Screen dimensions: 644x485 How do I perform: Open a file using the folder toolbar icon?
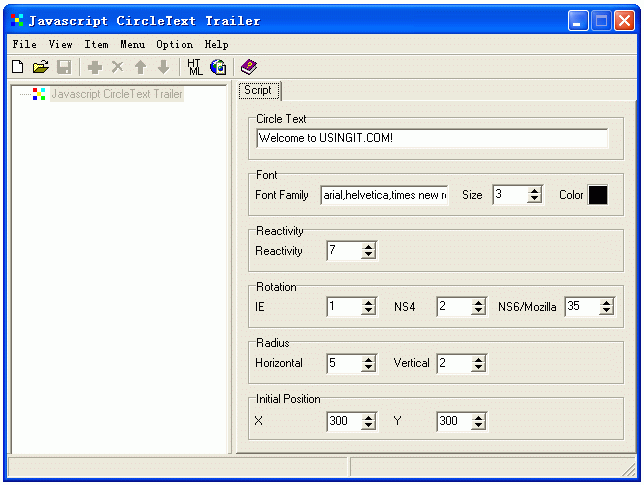coord(41,67)
